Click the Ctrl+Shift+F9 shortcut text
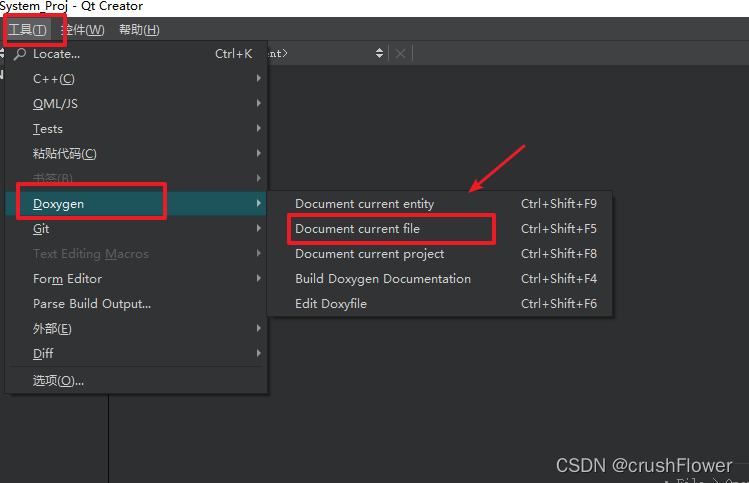Image resolution: width=749 pixels, height=483 pixels. (559, 204)
